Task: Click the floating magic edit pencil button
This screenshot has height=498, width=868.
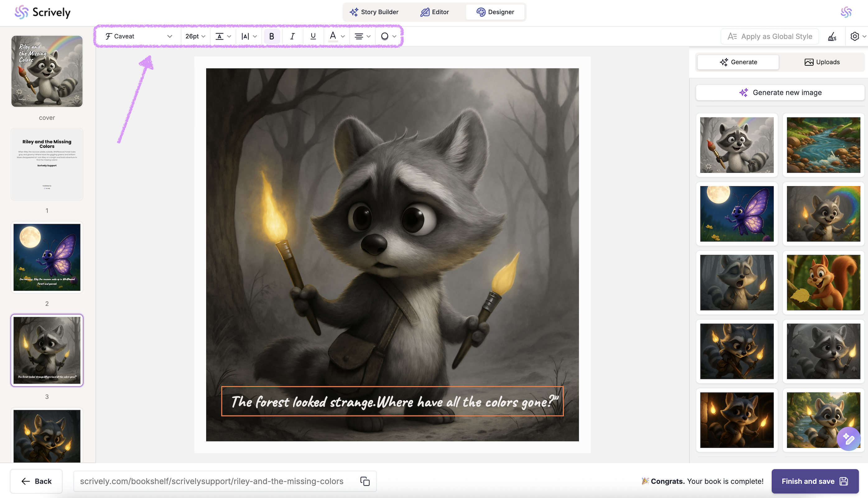Action: [x=848, y=439]
